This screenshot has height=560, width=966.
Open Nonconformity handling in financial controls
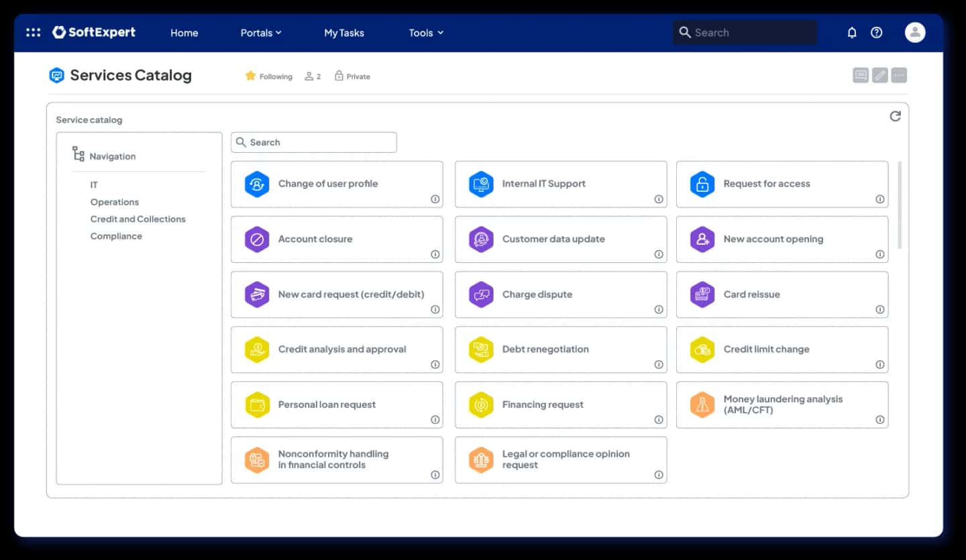click(337, 460)
